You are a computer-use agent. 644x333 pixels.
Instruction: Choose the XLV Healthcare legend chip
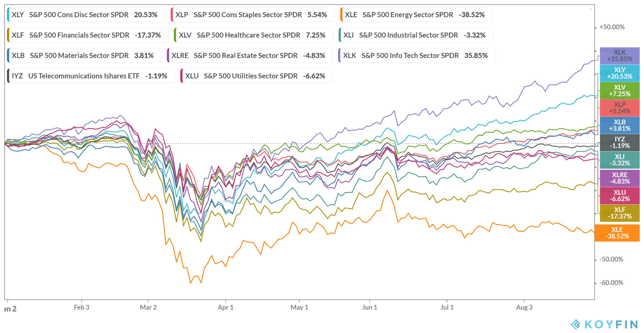(x=253, y=35)
